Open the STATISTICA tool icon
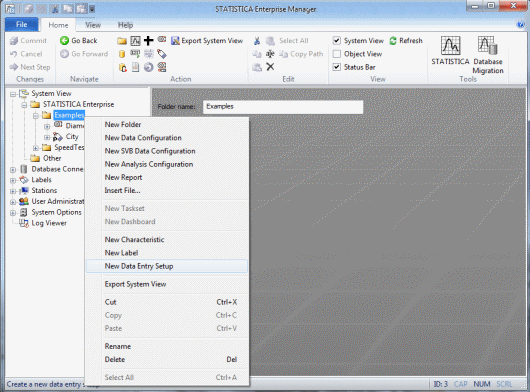This screenshot has height=392, width=530. click(450, 46)
